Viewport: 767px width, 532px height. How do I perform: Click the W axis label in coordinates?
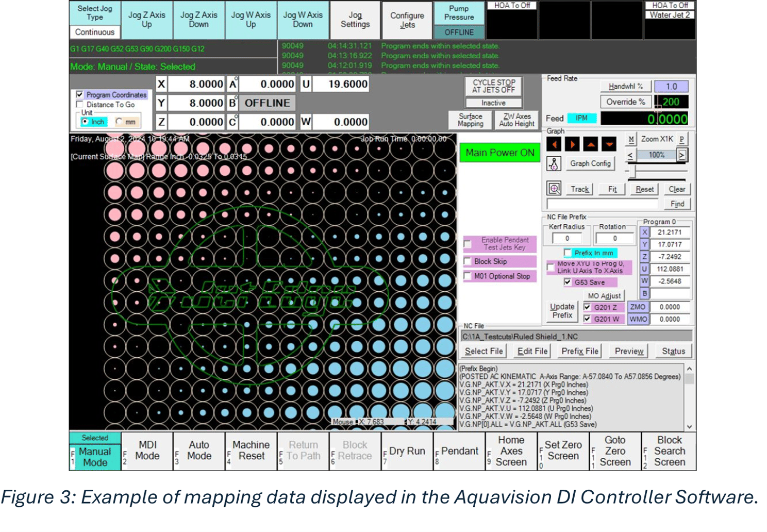point(306,122)
